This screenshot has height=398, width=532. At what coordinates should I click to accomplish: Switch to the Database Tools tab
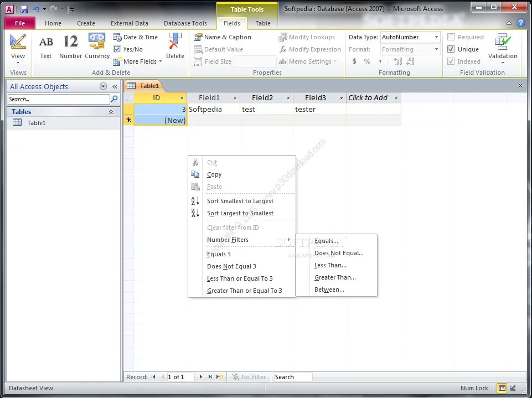click(185, 23)
